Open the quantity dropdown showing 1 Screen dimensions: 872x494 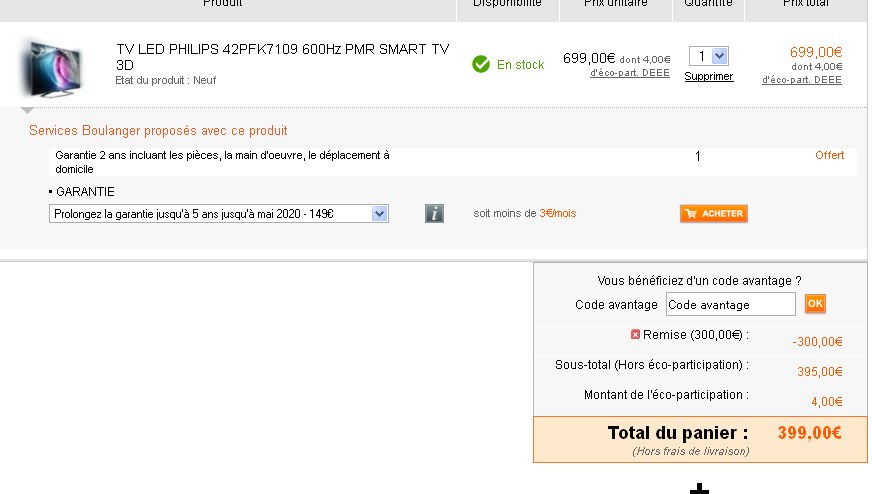708,56
